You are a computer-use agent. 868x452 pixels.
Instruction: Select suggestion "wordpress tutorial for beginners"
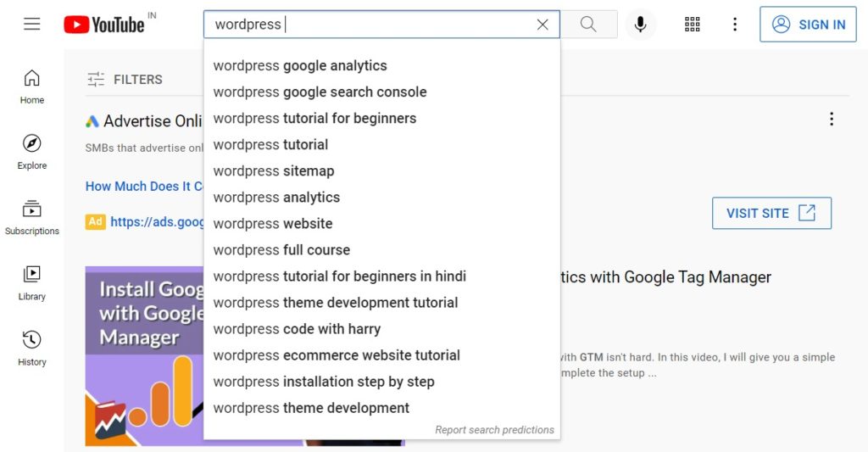[x=314, y=119]
